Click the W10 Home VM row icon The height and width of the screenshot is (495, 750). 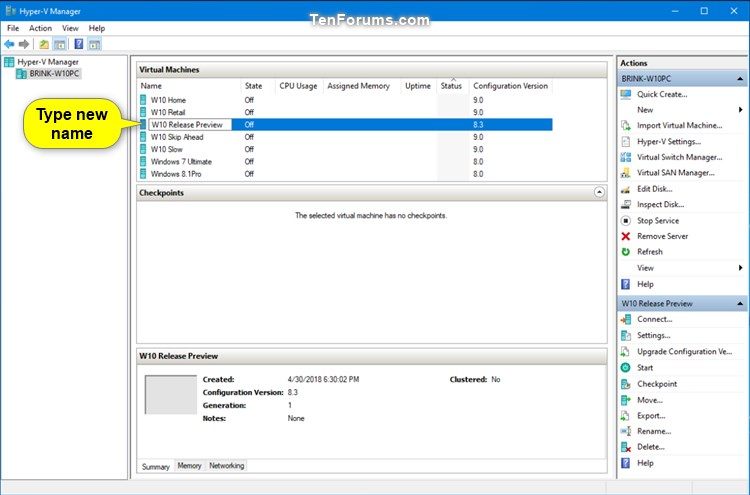(x=143, y=100)
